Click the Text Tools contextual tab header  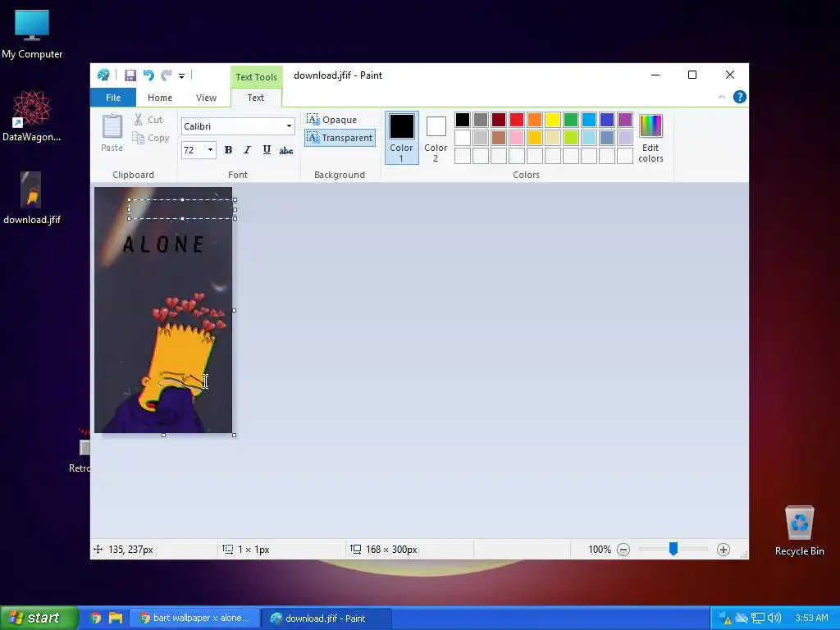[x=257, y=77]
